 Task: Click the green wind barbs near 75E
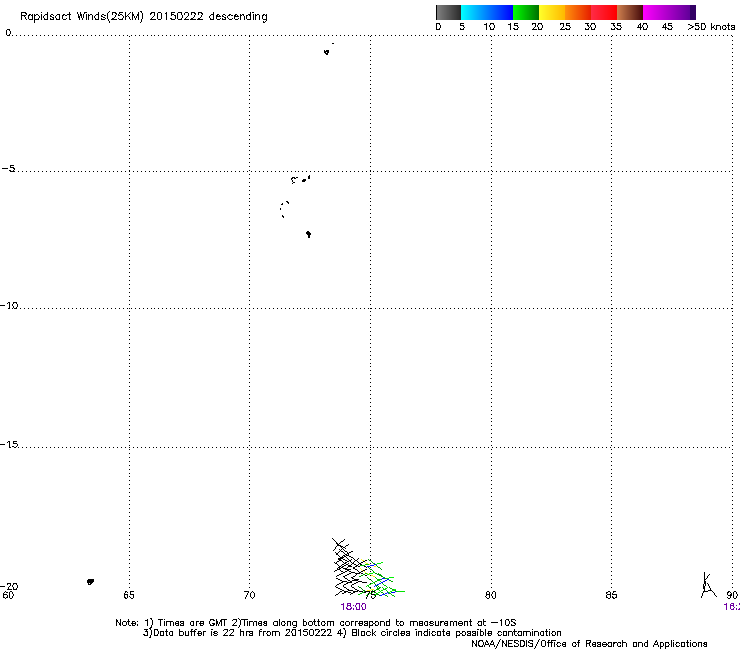point(381,578)
